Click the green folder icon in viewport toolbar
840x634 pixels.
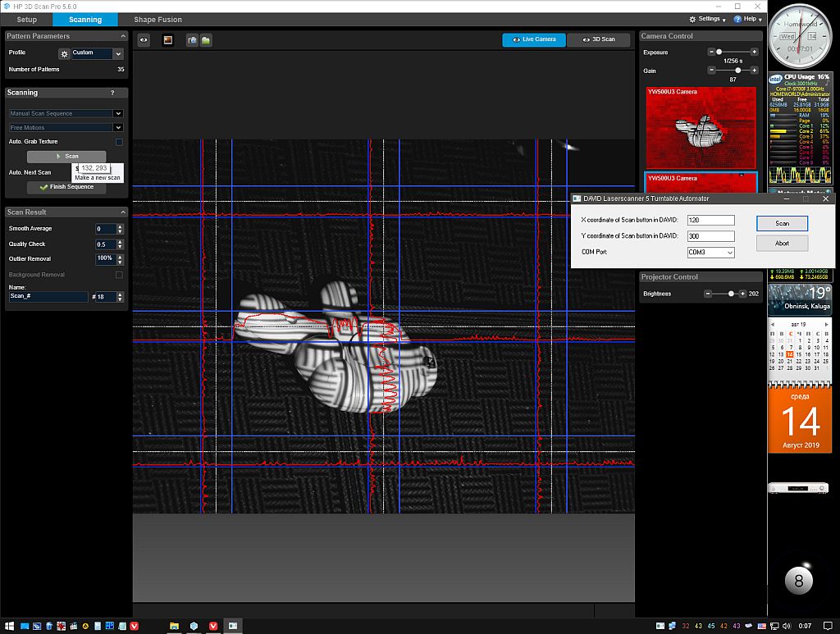(206, 39)
